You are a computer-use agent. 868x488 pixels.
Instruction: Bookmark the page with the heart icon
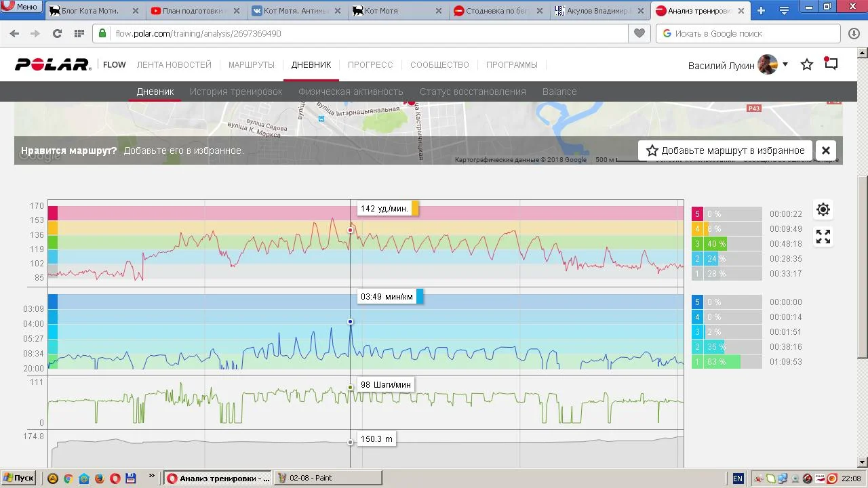pos(639,33)
